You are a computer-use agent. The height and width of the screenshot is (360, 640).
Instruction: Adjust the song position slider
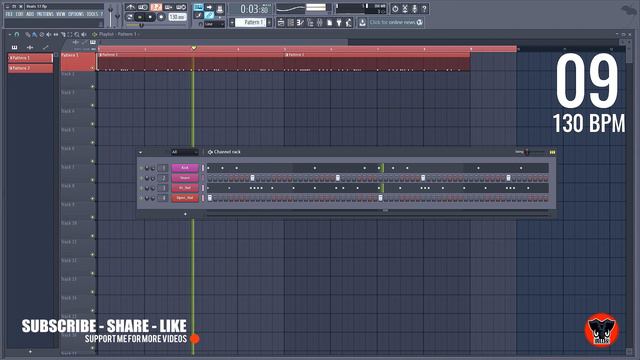point(156,25)
